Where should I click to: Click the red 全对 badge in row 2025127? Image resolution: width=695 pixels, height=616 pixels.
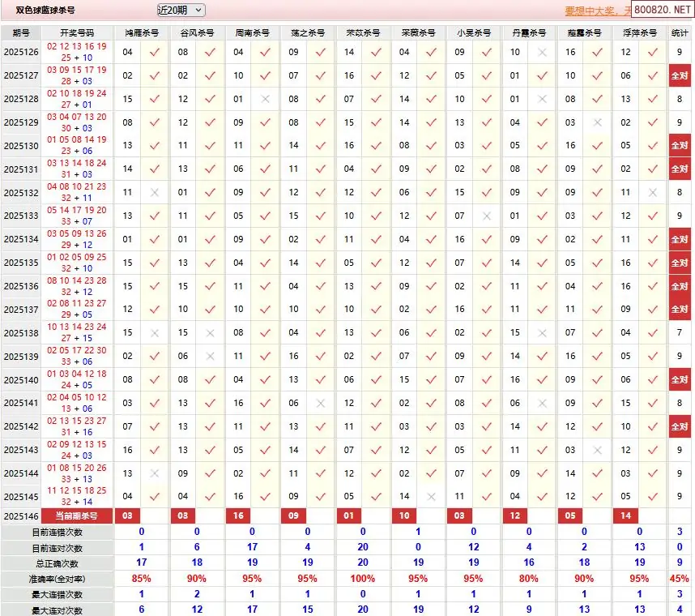pos(680,75)
